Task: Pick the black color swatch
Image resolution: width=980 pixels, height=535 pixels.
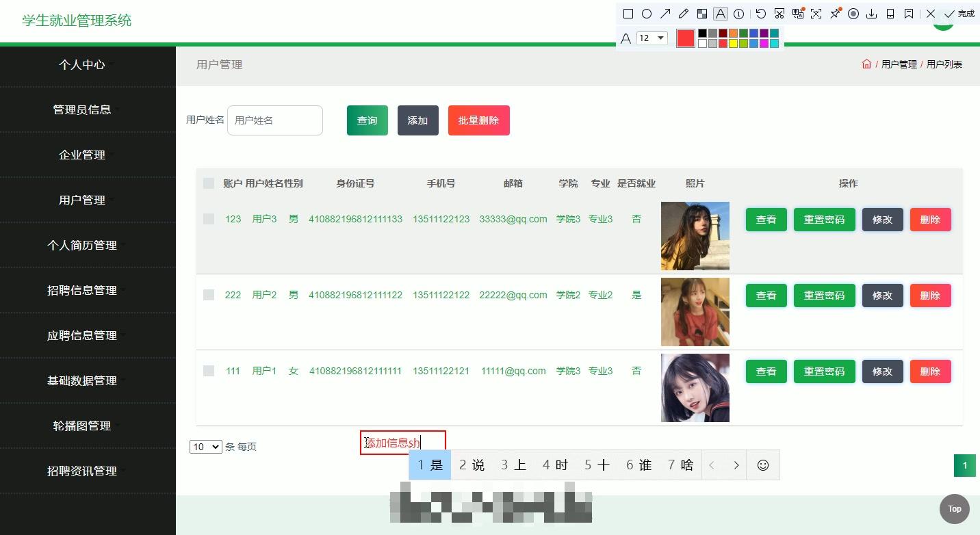Action: click(x=702, y=33)
